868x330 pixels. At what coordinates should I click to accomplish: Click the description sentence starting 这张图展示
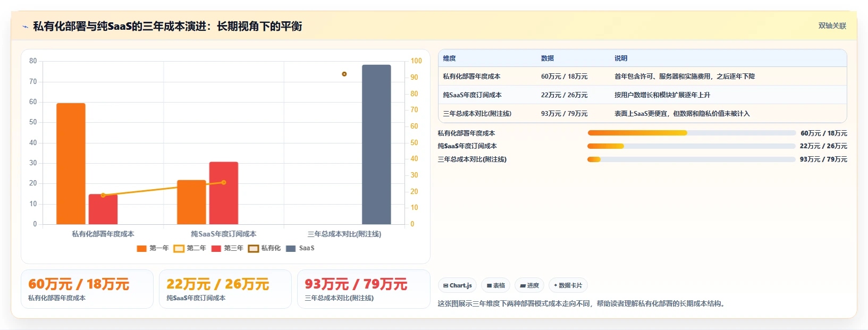pyautogui.click(x=582, y=304)
